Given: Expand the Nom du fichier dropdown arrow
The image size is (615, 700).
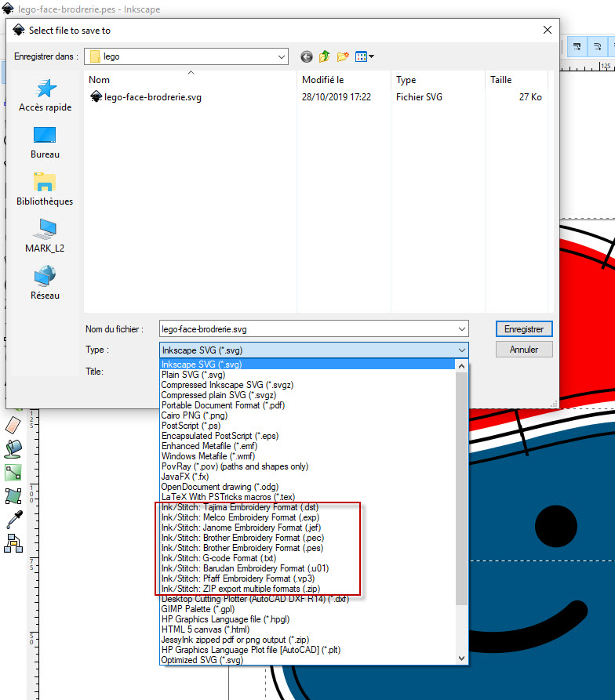Looking at the screenshot, I should 462,329.
